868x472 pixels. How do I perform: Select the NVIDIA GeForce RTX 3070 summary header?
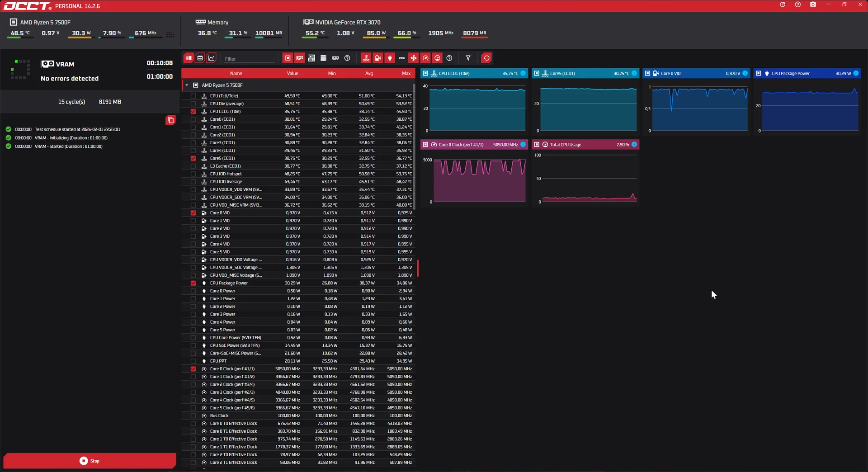click(342, 22)
